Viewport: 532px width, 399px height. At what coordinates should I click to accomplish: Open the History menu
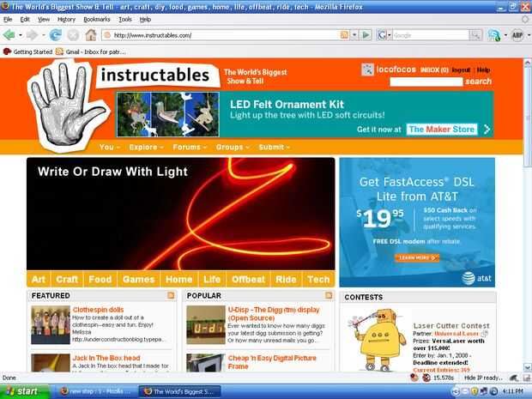(x=66, y=20)
